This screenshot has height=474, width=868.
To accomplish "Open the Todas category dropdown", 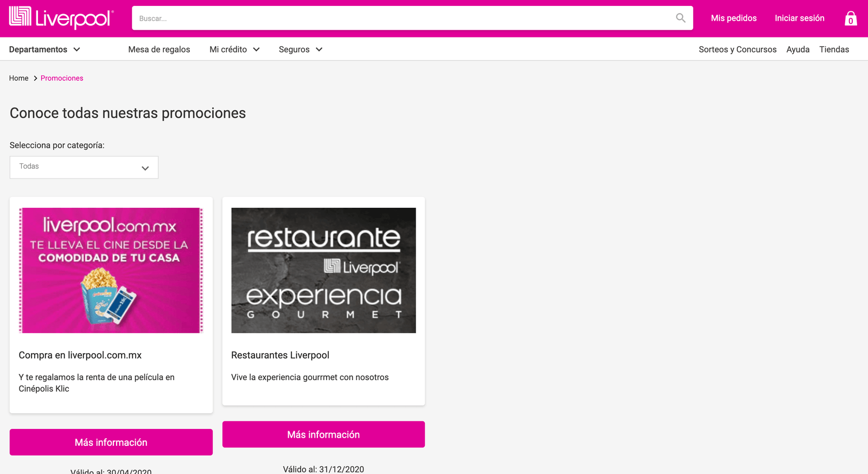I will click(x=84, y=167).
